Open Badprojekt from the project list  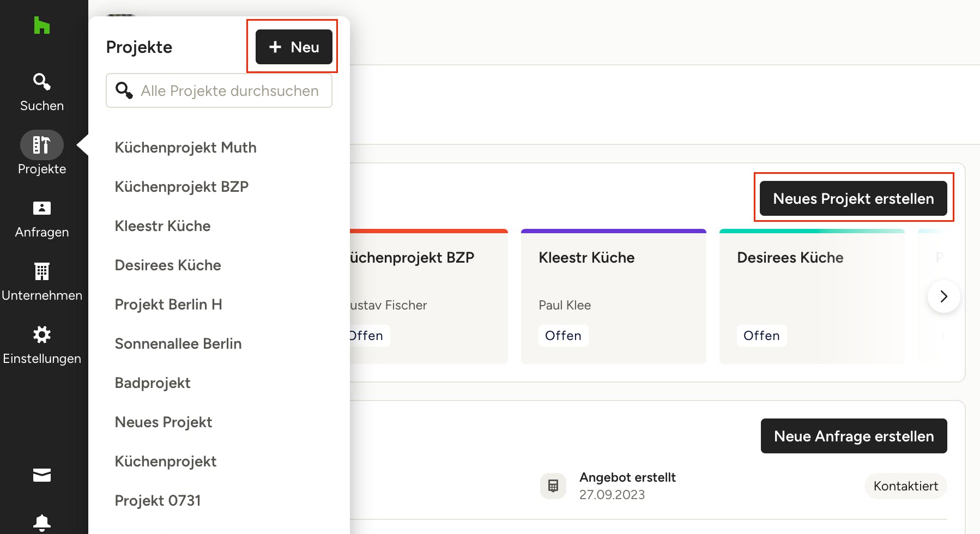coord(153,383)
